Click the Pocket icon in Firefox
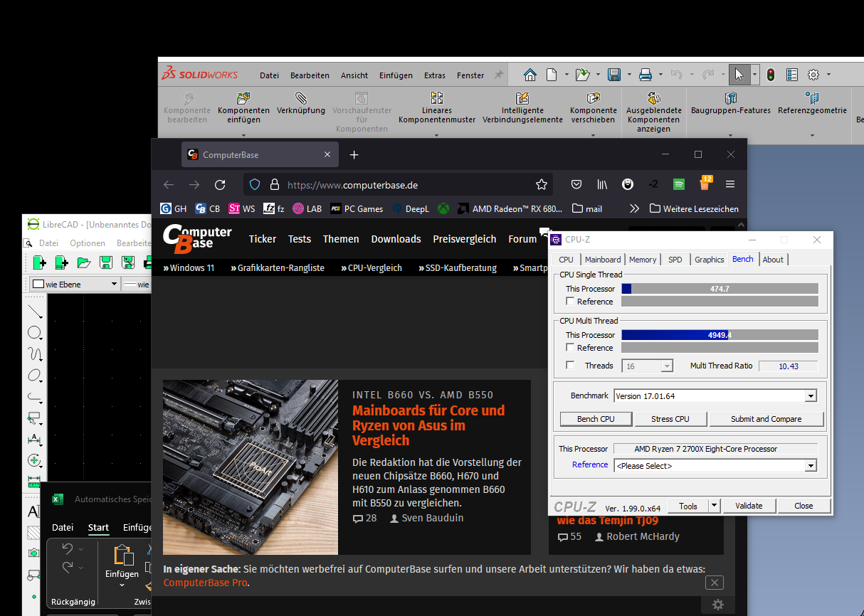Image resolution: width=864 pixels, height=616 pixels. click(x=576, y=185)
